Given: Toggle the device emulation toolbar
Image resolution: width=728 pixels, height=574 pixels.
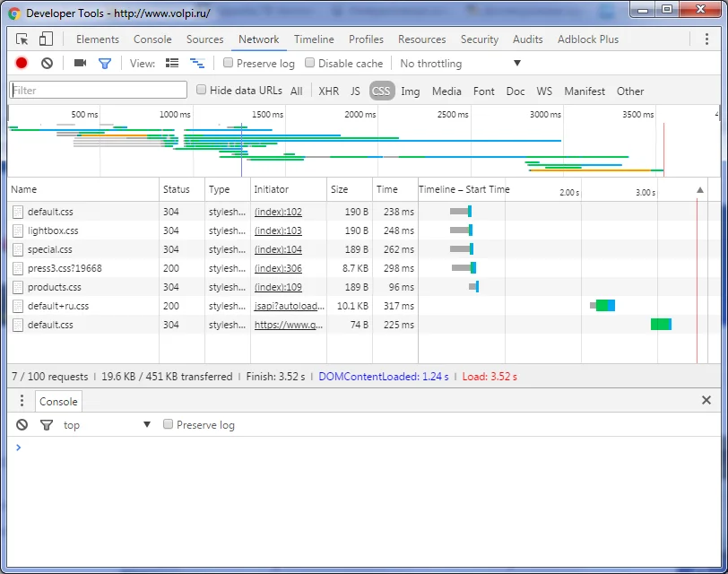Looking at the screenshot, I should click(46, 39).
